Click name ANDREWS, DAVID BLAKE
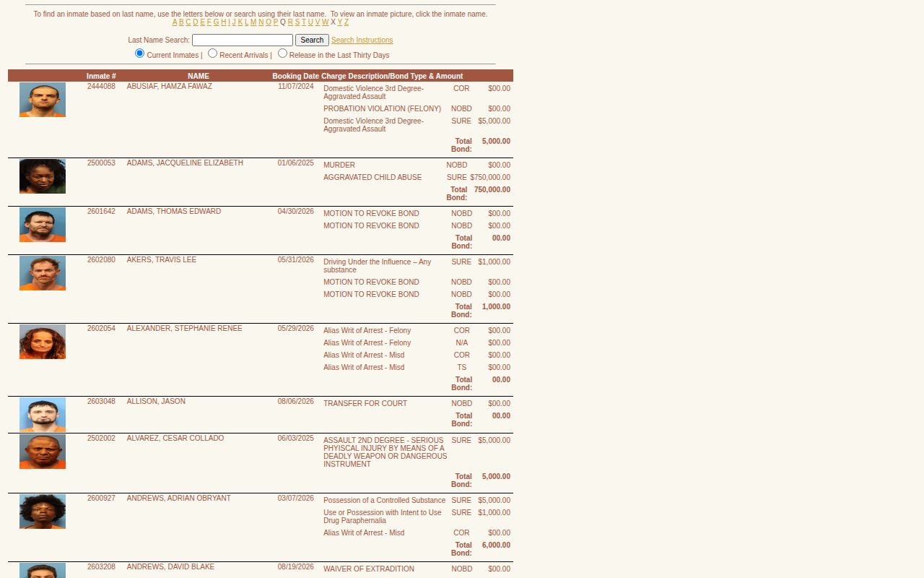924x578 pixels. click(170, 567)
